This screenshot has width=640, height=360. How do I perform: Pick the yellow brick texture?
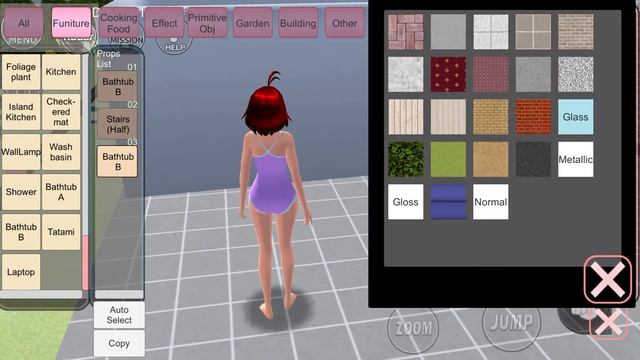click(x=491, y=117)
